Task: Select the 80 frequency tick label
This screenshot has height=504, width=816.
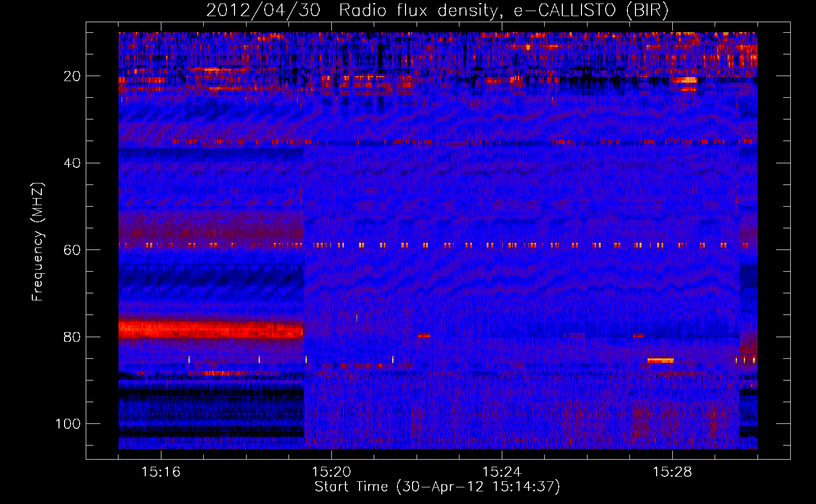Action: tap(72, 337)
